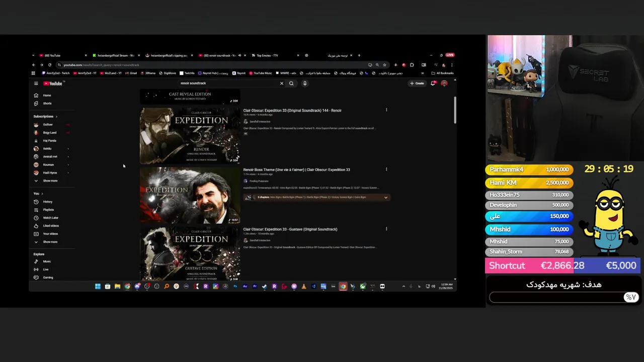Open the account avatar menu
Viewport: 644px width, 362px height.
click(444, 83)
